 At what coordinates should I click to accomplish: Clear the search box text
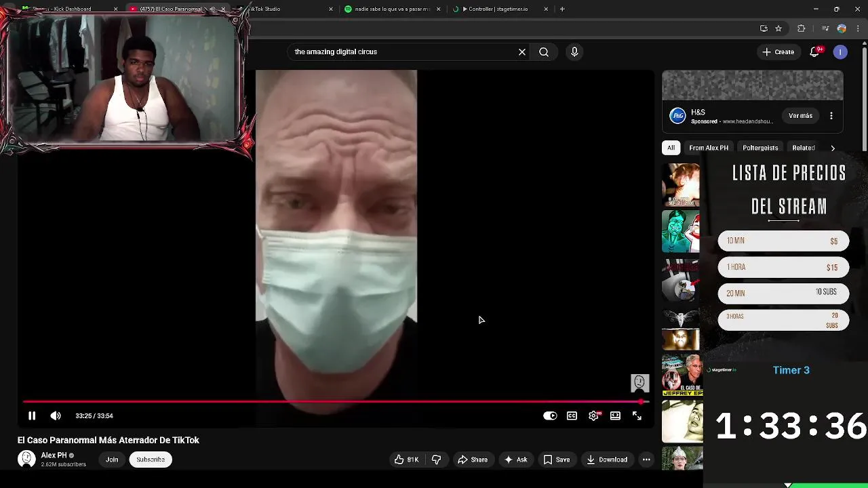[x=522, y=52]
